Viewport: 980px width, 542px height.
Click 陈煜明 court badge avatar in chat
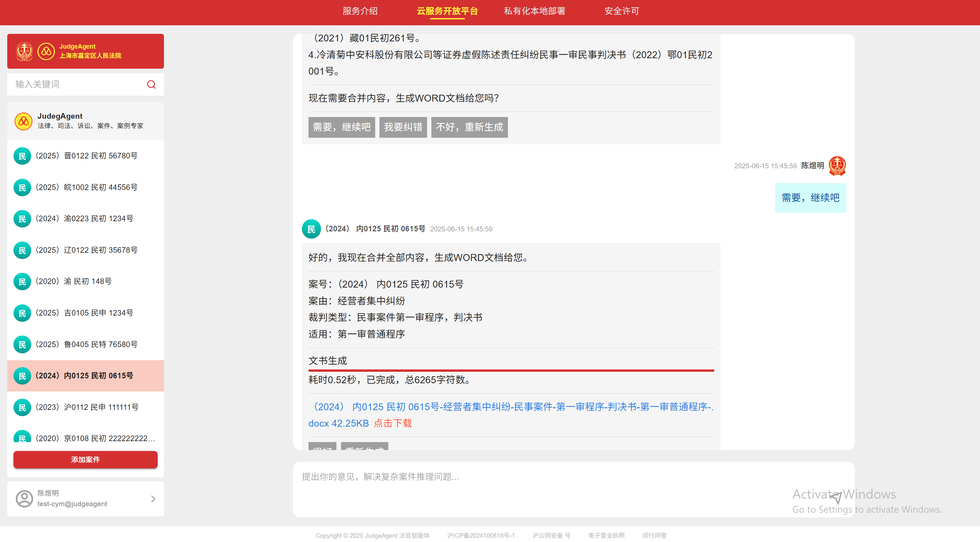[837, 166]
